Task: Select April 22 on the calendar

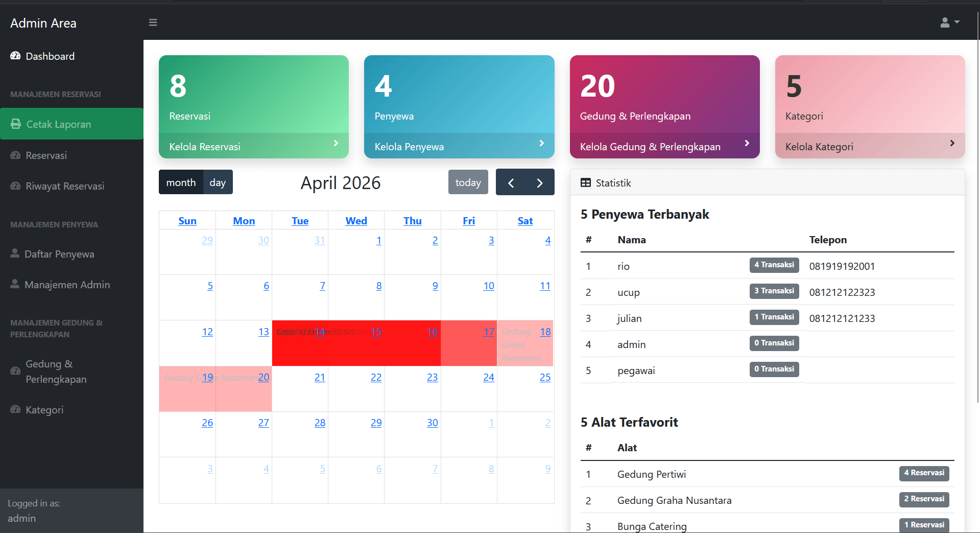Action: point(376,377)
